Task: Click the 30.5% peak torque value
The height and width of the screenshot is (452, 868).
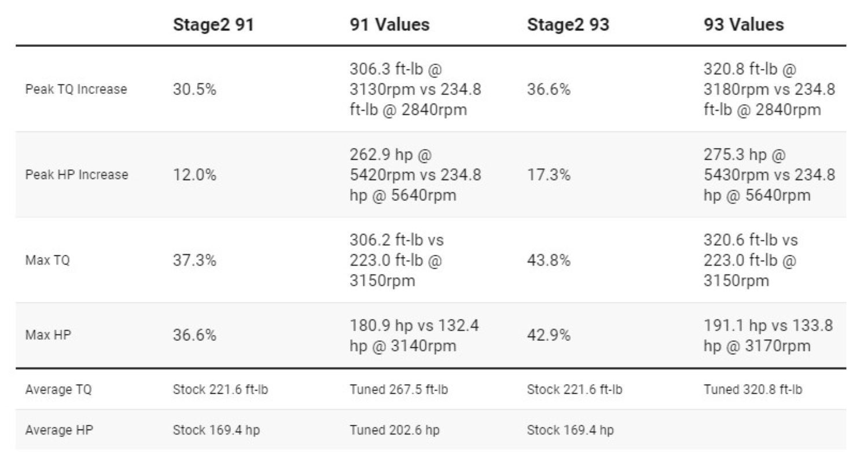Action: (194, 89)
